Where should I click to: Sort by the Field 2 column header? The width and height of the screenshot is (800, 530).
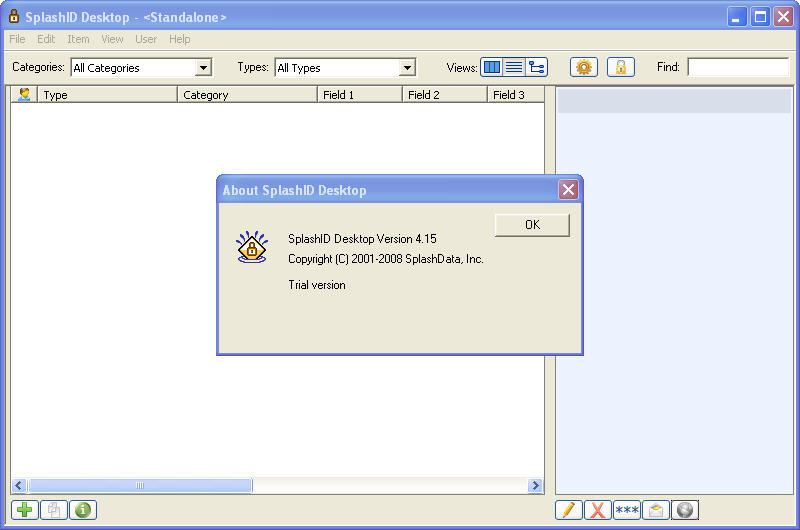pos(445,94)
